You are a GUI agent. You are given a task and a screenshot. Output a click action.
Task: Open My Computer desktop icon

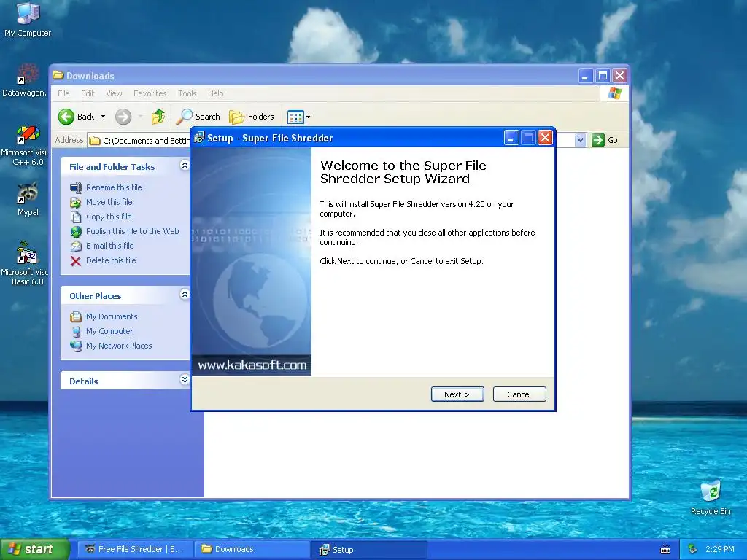[28, 19]
